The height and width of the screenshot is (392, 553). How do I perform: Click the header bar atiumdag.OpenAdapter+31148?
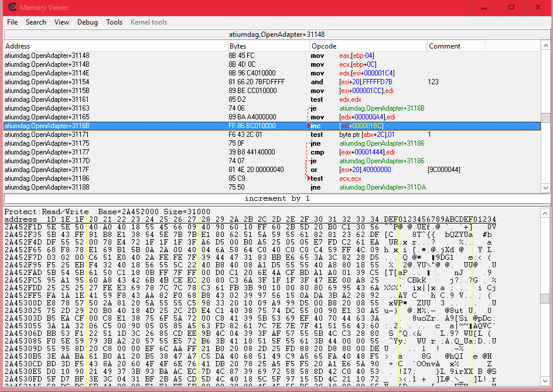click(x=277, y=35)
